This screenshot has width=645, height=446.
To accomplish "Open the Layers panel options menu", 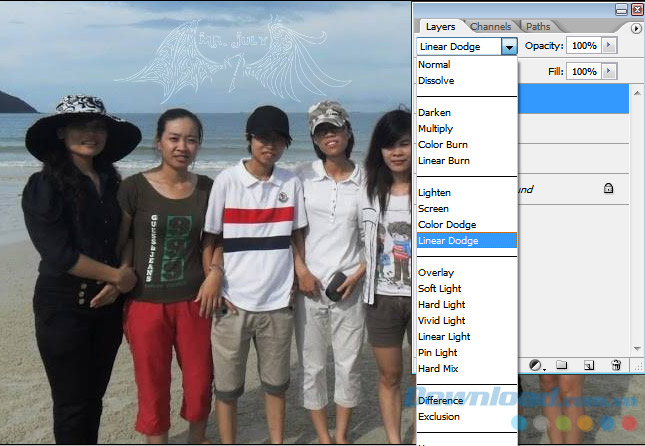I will [636, 28].
